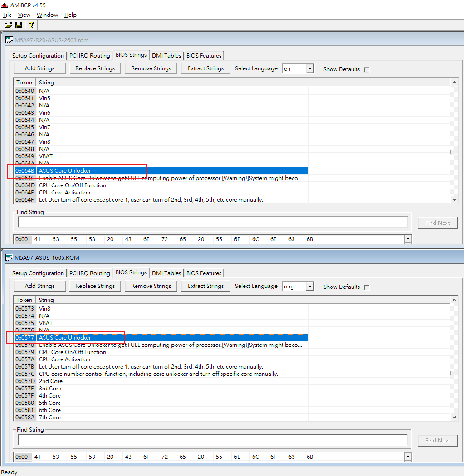Toggle Show Defaults checkbox in 1605.ROM window
The width and height of the screenshot is (464, 476).
(x=366, y=287)
